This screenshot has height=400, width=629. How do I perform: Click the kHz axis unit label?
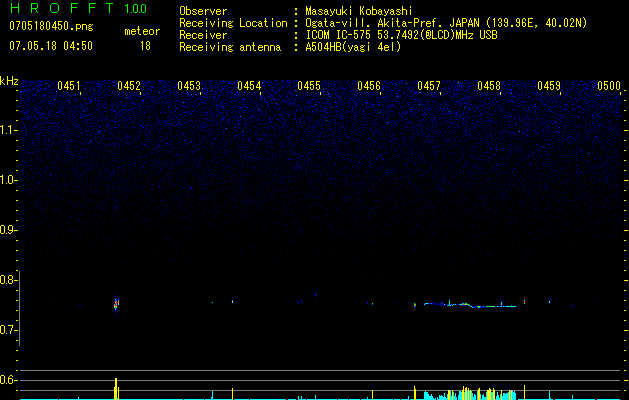[9, 81]
